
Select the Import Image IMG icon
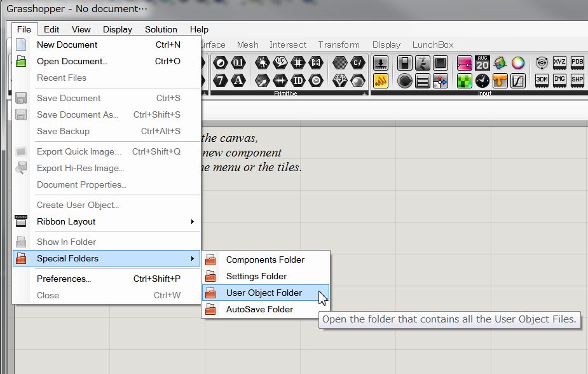click(559, 81)
